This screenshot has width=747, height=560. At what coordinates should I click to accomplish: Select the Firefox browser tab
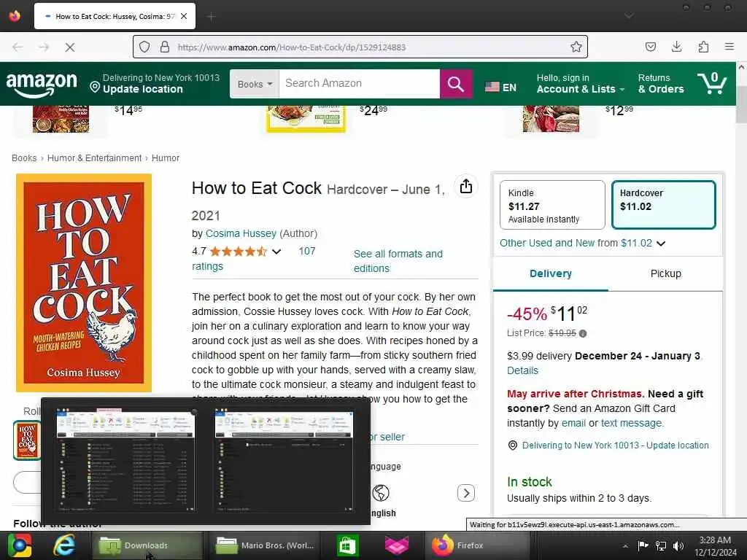[x=115, y=16]
